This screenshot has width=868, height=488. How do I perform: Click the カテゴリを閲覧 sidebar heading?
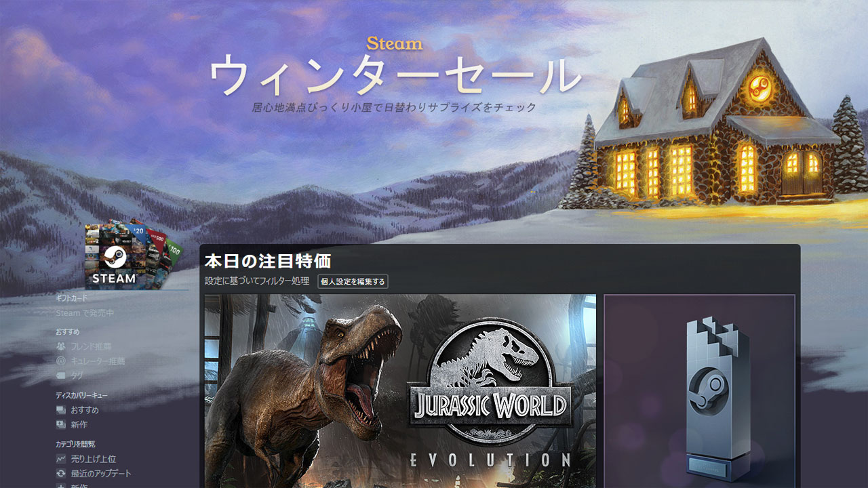tap(75, 444)
